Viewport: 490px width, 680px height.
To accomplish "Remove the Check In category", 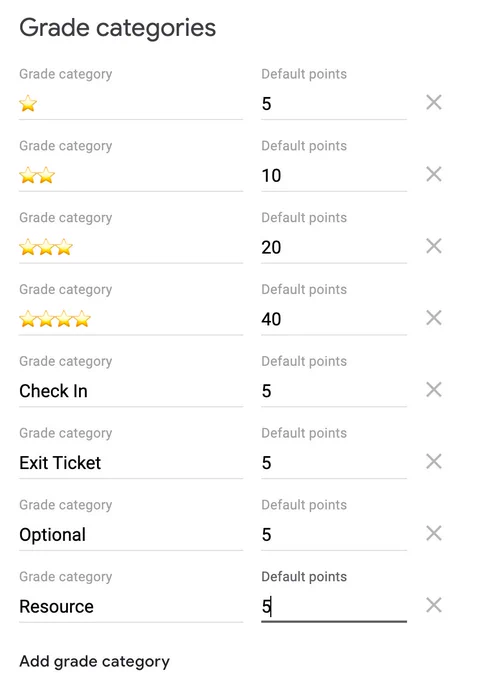I will pos(434,390).
